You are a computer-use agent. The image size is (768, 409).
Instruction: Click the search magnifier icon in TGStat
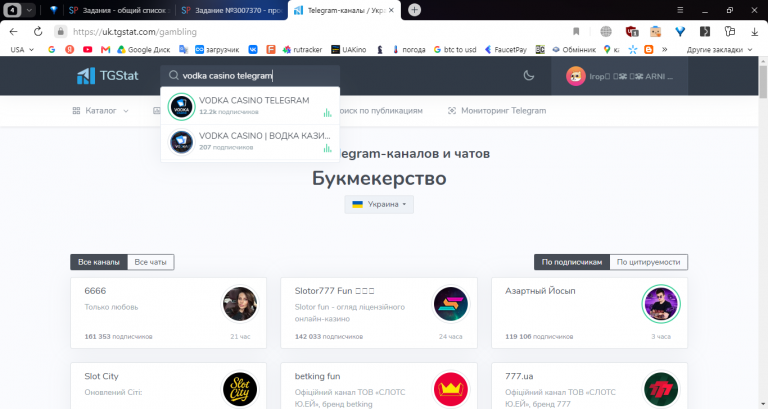173,75
